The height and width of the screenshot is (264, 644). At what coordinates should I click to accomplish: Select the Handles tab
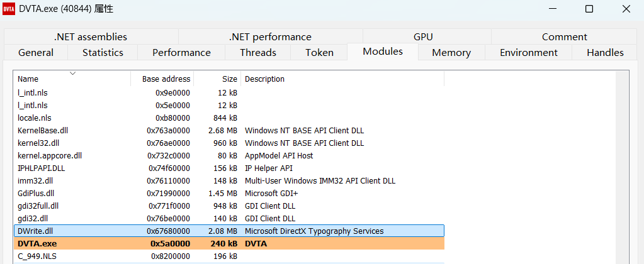[604, 53]
